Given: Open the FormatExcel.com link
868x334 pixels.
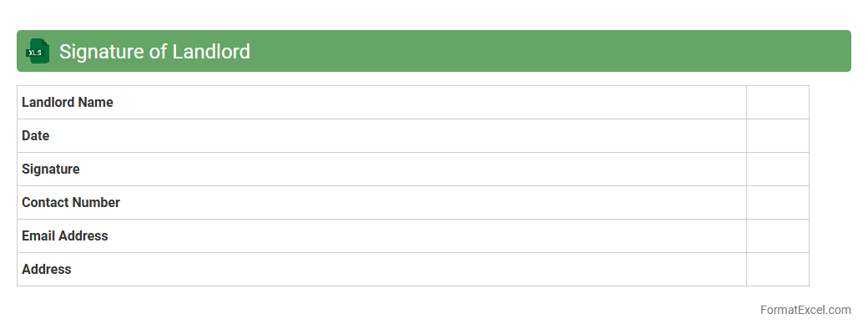Looking at the screenshot, I should click(805, 310).
